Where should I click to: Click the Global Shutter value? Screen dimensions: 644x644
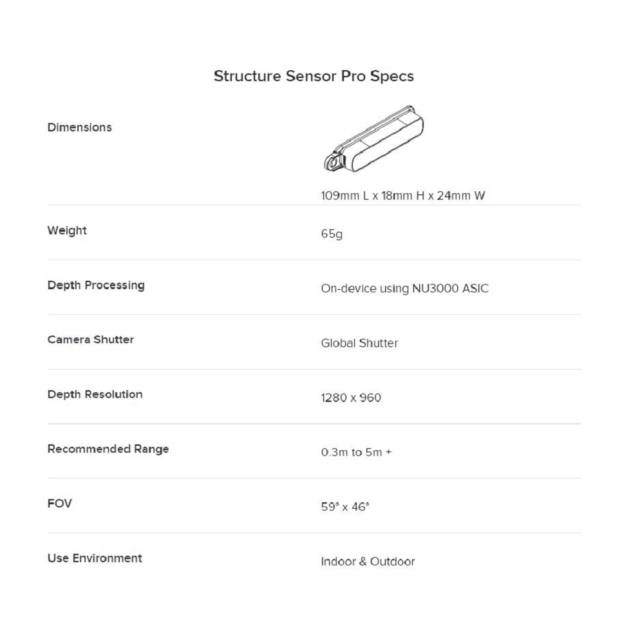pyautogui.click(x=359, y=343)
